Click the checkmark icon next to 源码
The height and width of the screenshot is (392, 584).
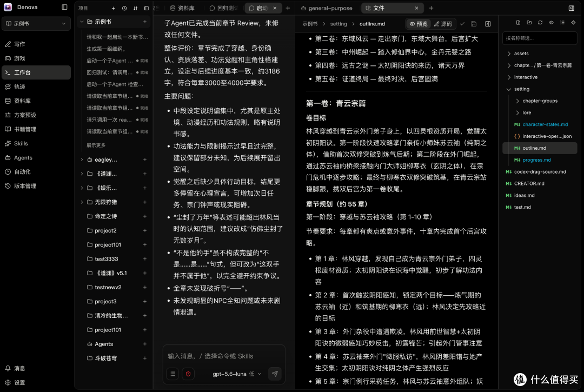click(462, 24)
